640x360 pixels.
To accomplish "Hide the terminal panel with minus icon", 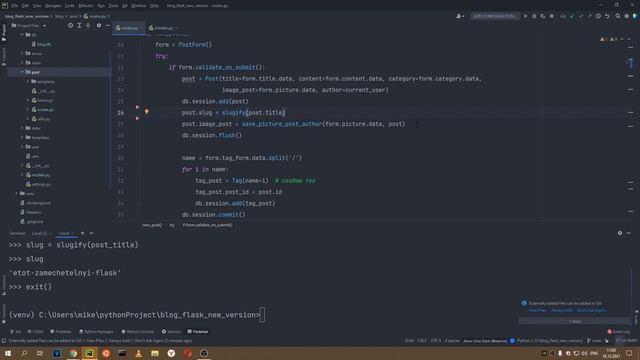I will click(629, 233).
